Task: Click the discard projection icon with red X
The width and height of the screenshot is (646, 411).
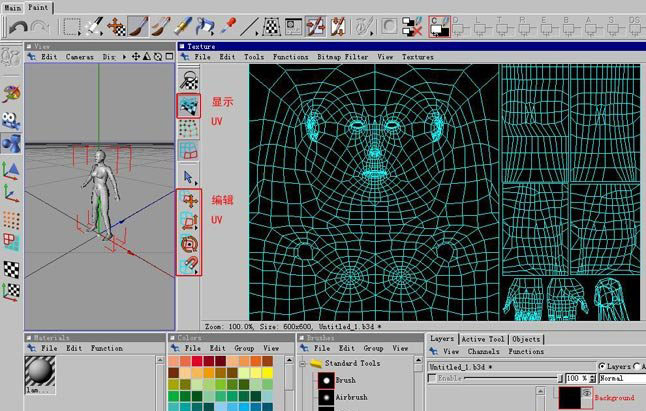Action: [x=412, y=27]
